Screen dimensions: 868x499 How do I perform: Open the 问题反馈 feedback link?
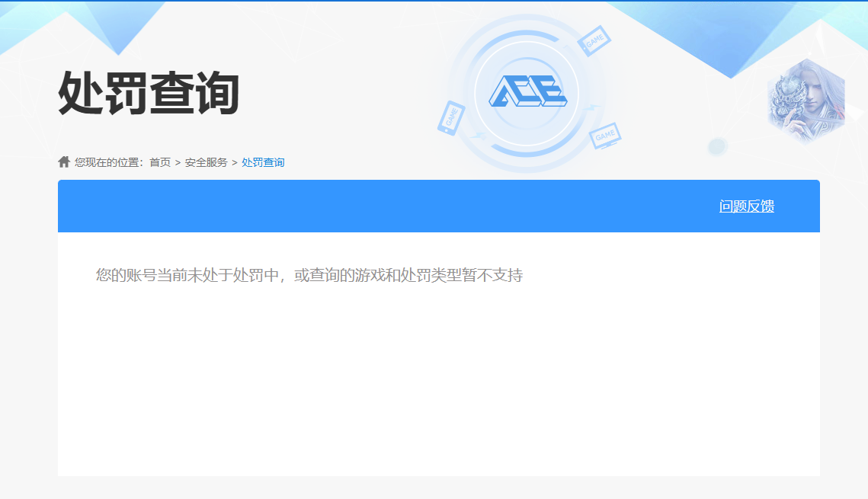point(746,206)
